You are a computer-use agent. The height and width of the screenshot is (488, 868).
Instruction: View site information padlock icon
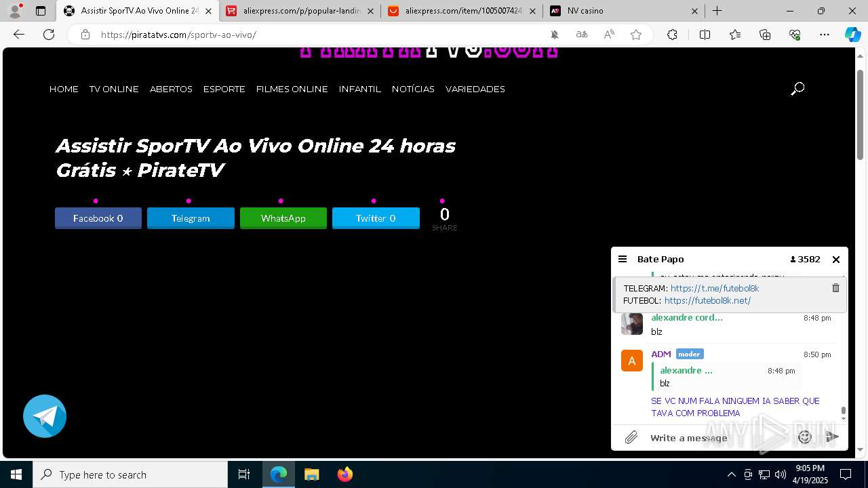point(85,35)
